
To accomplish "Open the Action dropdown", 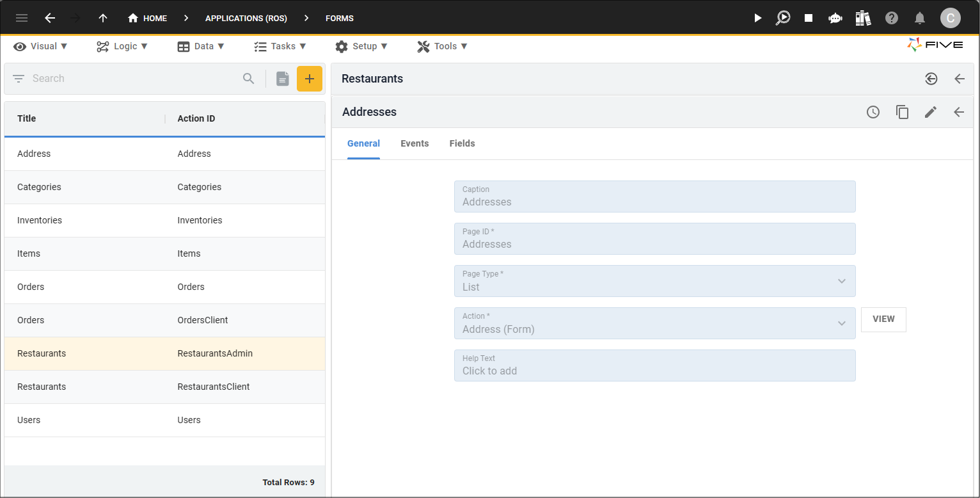I will pos(654,323).
